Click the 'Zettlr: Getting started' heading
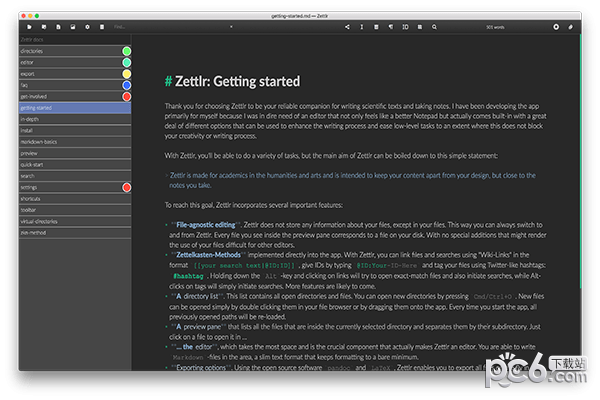600x400 pixels. point(237,82)
